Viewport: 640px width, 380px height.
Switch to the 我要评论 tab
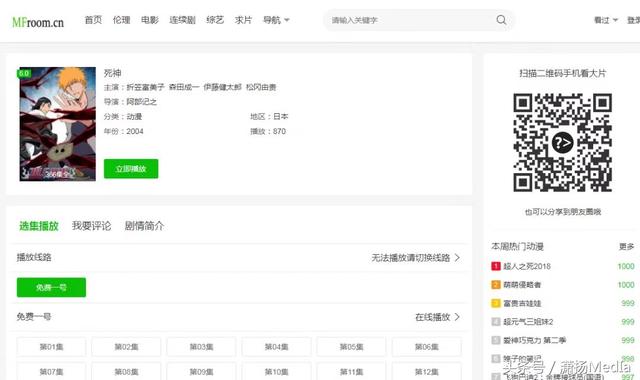91,226
